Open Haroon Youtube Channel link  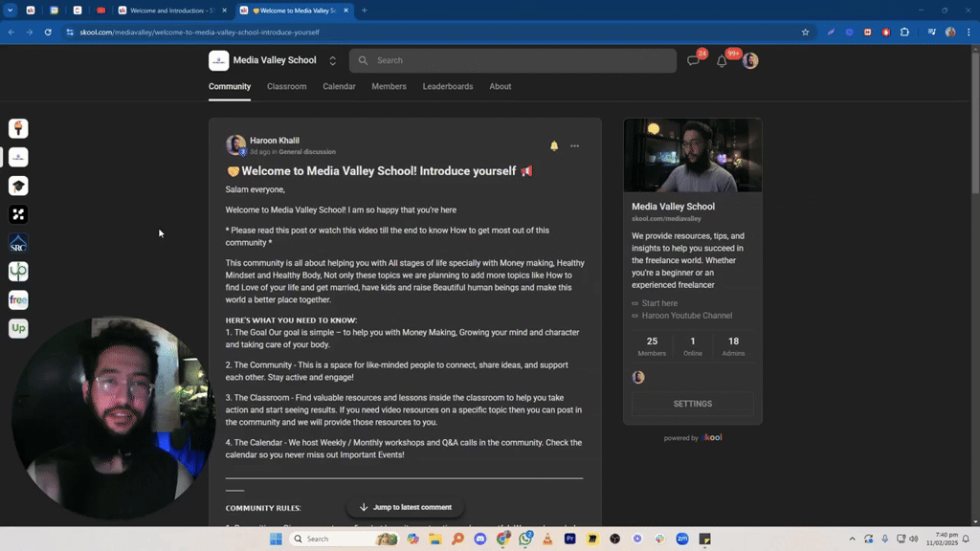coord(687,316)
